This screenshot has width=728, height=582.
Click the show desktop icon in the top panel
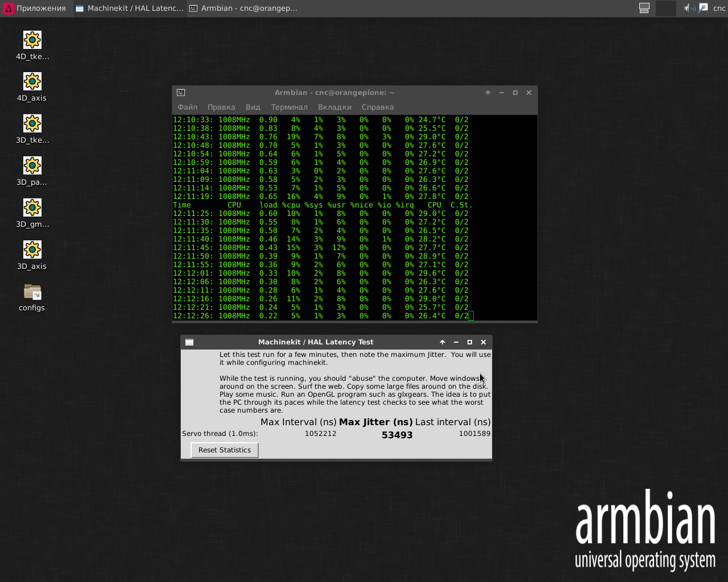(x=644, y=8)
